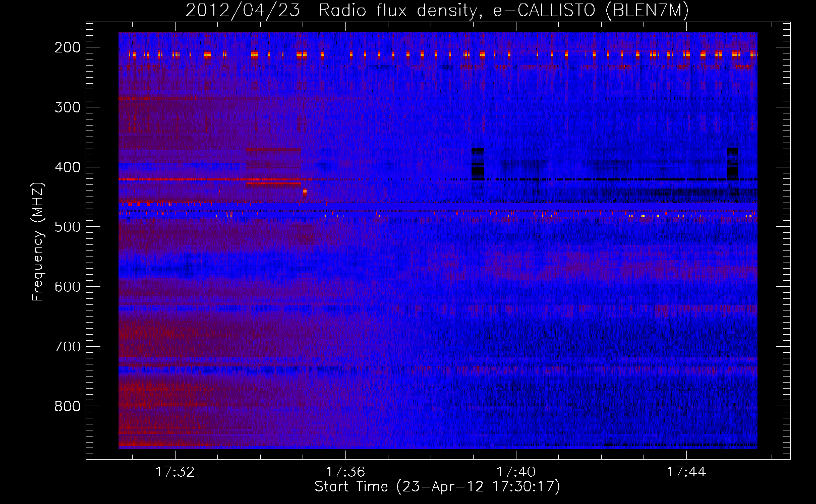816x504 pixels.
Task: Click the date '2012/04/23' in the title
Action: click(x=243, y=11)
